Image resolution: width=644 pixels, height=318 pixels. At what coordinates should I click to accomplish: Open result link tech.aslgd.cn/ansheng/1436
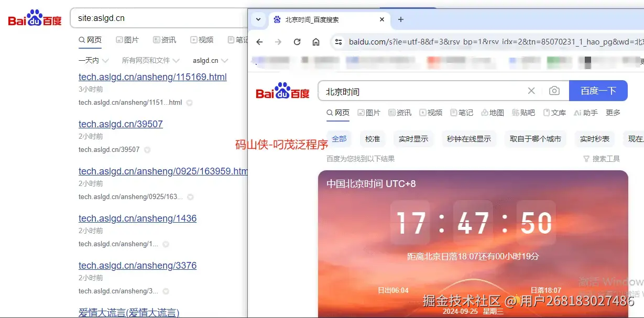tap(137, 218)
